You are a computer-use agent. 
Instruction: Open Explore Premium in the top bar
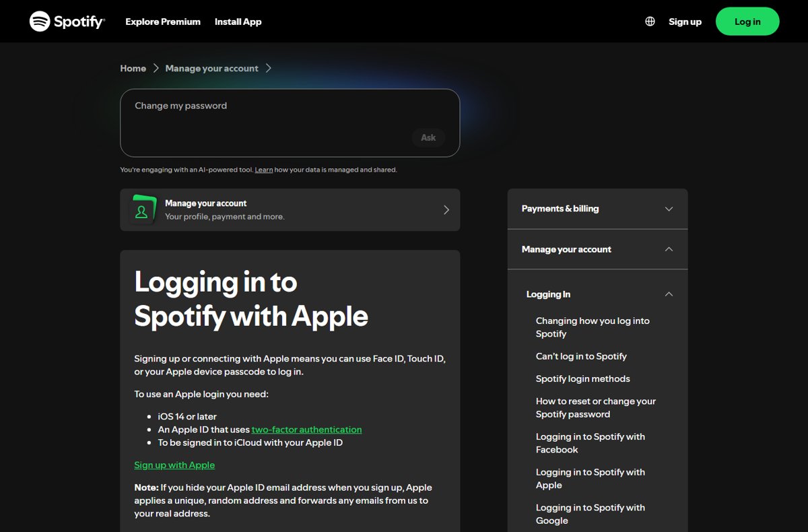pos(163,22)
